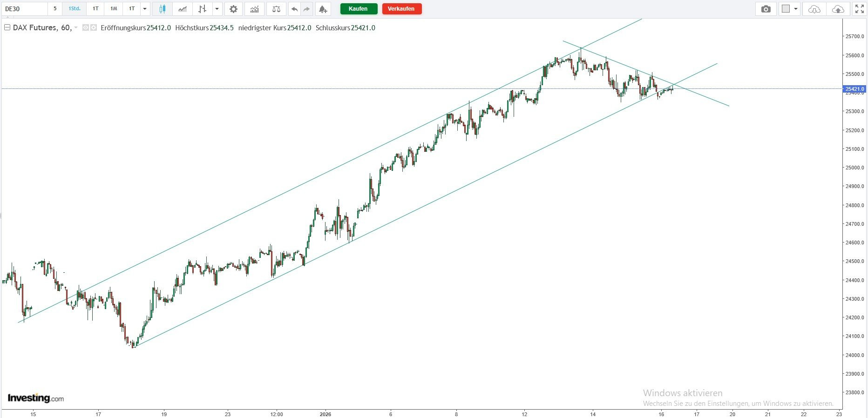Take a chart snapshot with camera icon

pyautogui.click(x=766, y=9)
